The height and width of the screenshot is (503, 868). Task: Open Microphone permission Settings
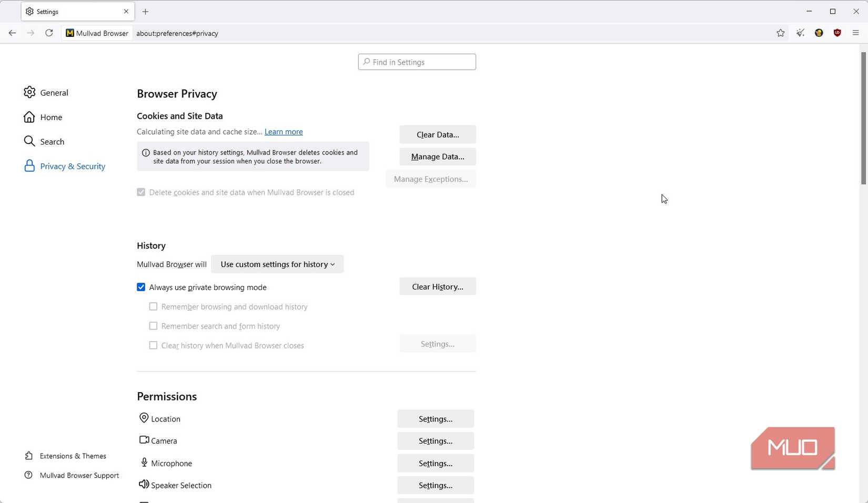[436, 463]
